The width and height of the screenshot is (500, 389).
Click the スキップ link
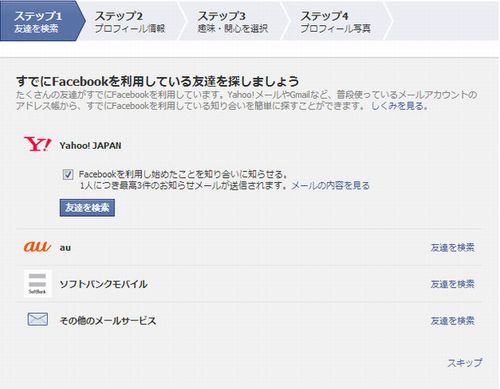465,363
